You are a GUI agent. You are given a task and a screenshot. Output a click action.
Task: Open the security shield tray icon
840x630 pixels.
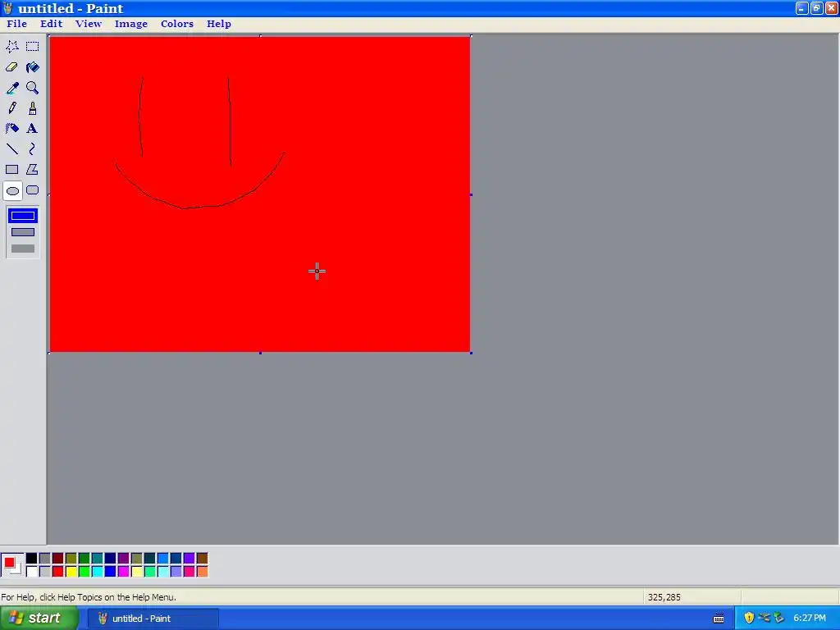click(749, 618)
